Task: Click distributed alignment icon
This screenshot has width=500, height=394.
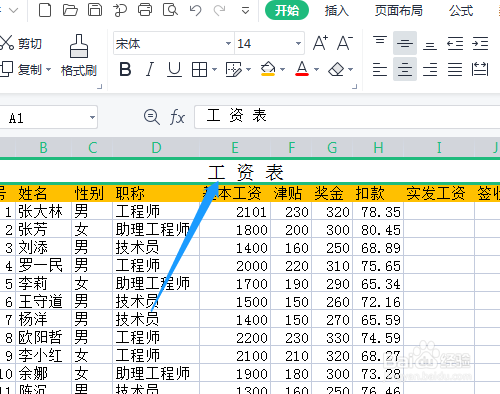Action: [x=480, y=69]
